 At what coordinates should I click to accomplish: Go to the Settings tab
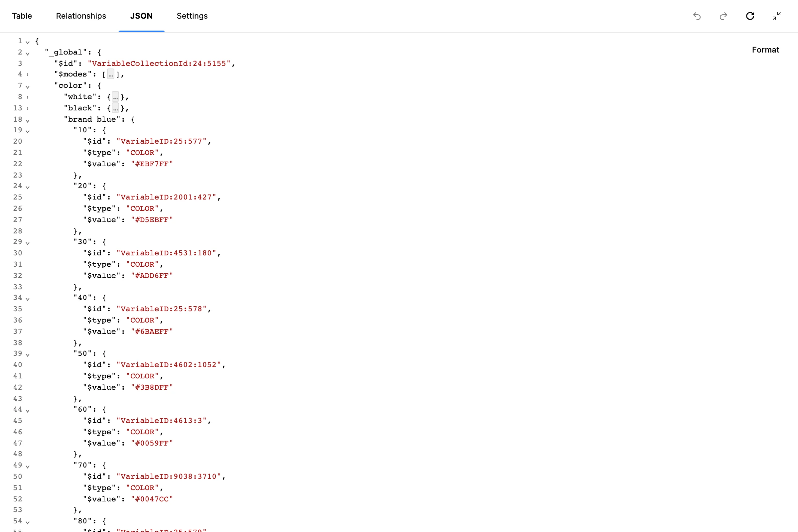[x=192, y=16]
